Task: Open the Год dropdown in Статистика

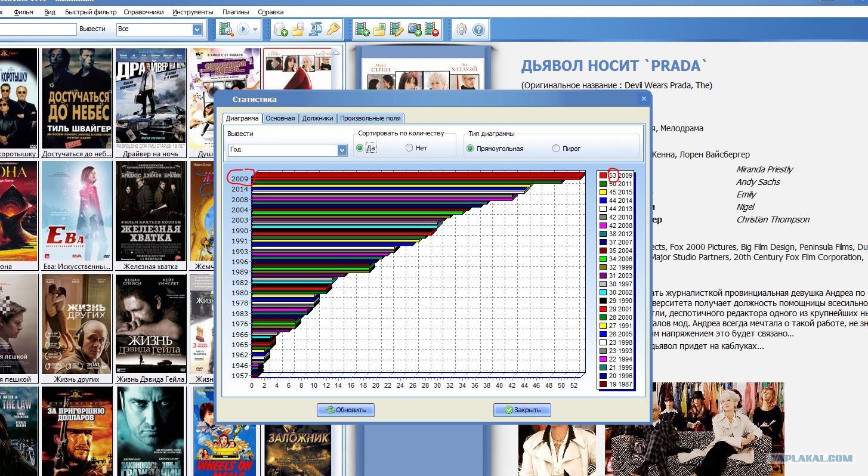Action: 342,150
